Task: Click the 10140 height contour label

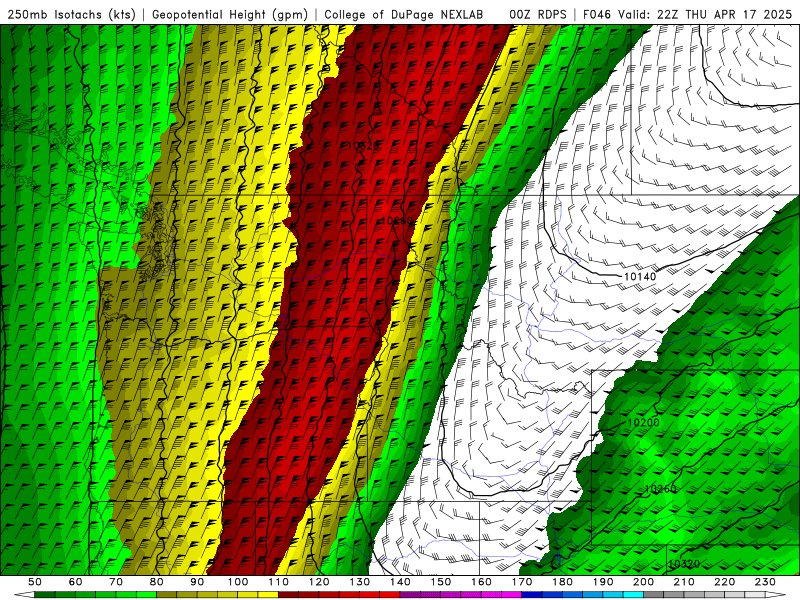Action: click(640, 277)
